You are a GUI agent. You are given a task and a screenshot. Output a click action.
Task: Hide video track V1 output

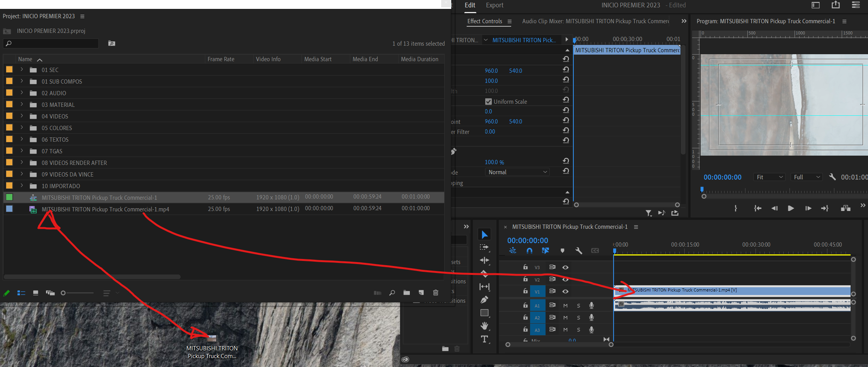point(565,291)
